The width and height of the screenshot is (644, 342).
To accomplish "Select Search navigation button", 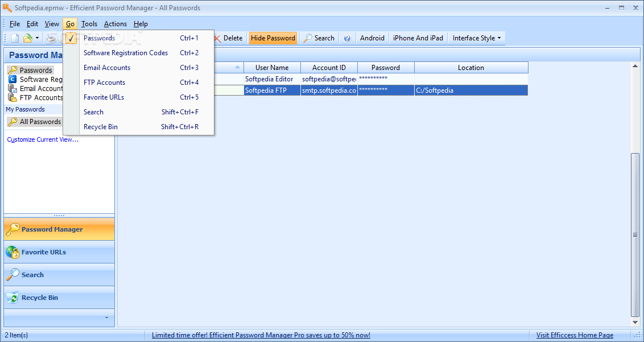I will point(59,275).
